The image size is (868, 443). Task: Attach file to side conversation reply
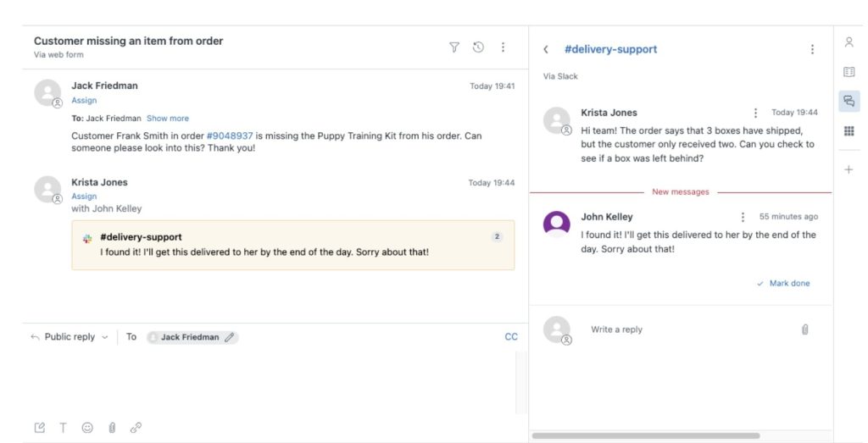click(805, 329)
